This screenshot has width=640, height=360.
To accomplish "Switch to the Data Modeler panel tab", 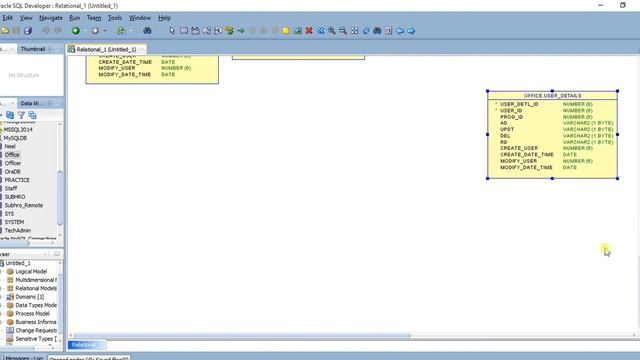I will pyautogui.click(x=31, y=103).
